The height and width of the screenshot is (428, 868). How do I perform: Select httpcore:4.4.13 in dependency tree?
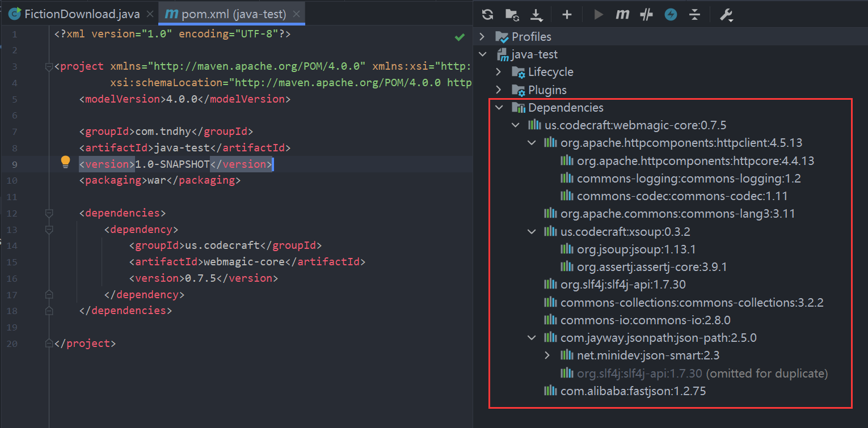(696, 160)
